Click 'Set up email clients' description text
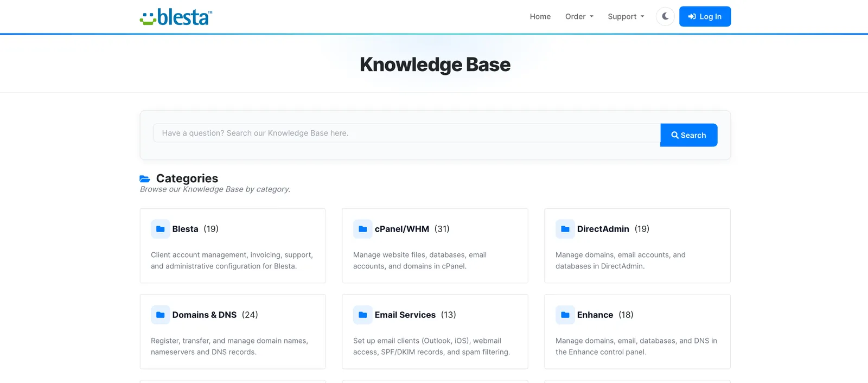 coord(431,346)
